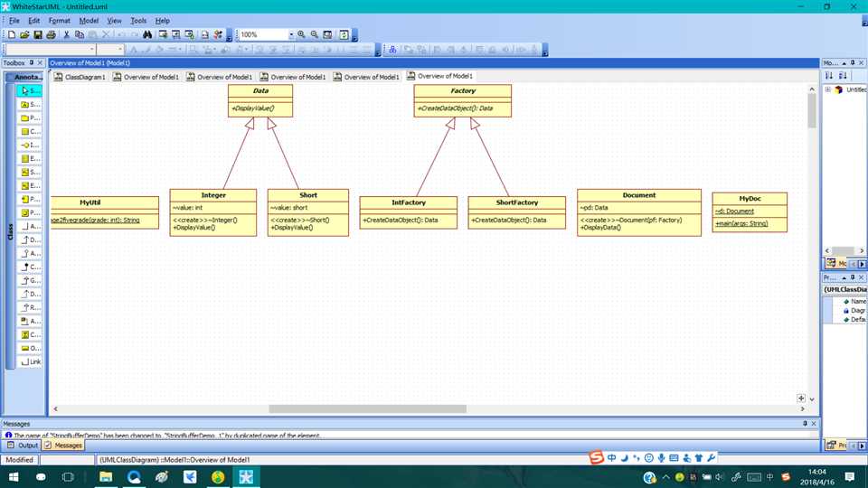Select the Class vertical toolbox category

[x=10, y=226]
